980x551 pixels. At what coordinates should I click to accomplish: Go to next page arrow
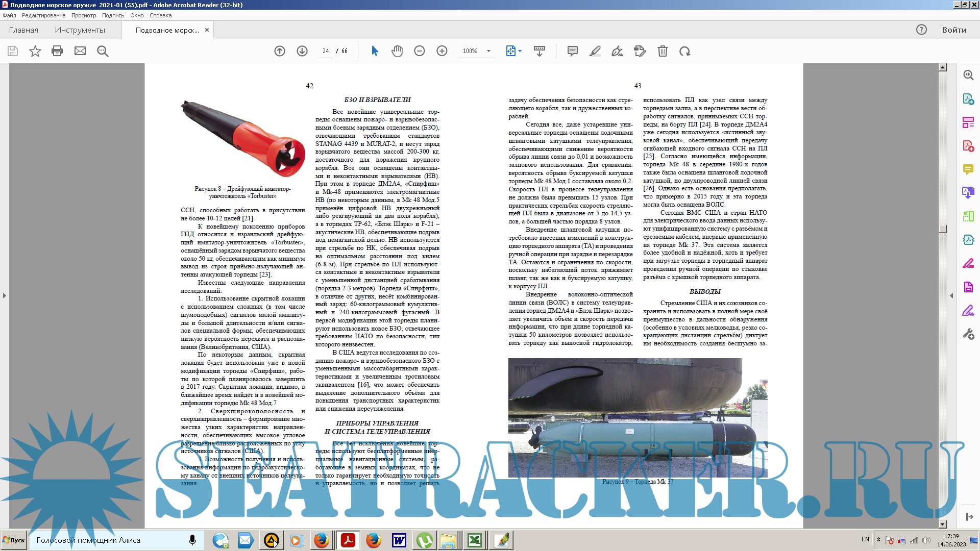(x=302, y=51)
